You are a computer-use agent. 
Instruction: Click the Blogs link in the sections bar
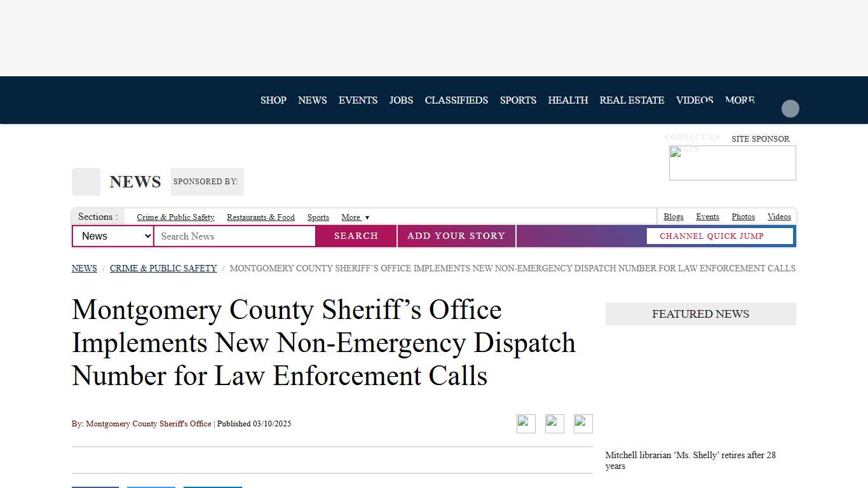point(673,217)
